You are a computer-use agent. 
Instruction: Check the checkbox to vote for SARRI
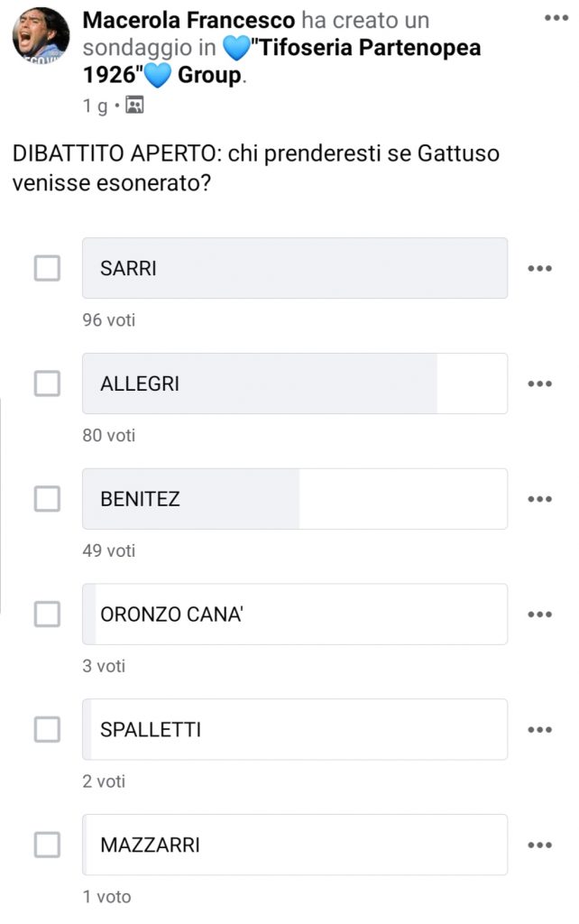click(x=46, y=268)
